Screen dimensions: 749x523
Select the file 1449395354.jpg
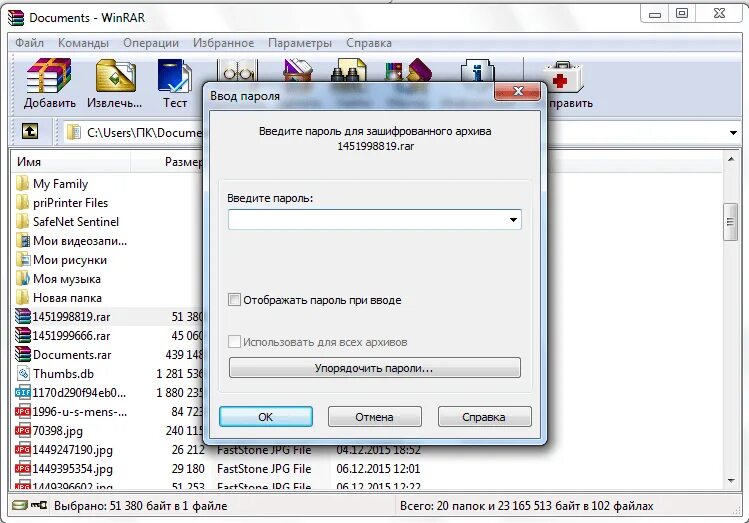point(64,469)
